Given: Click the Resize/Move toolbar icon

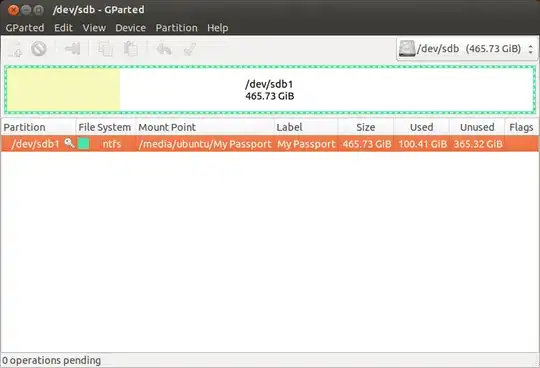Looking at the screenshot, I should tap(73, 49).
